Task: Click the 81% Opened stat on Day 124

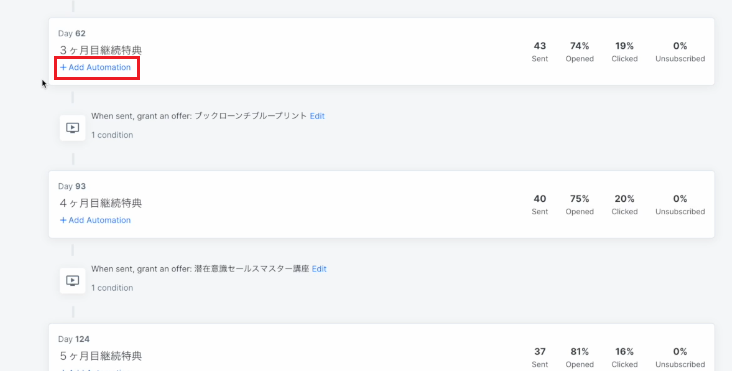Action: tap(579, 357)
